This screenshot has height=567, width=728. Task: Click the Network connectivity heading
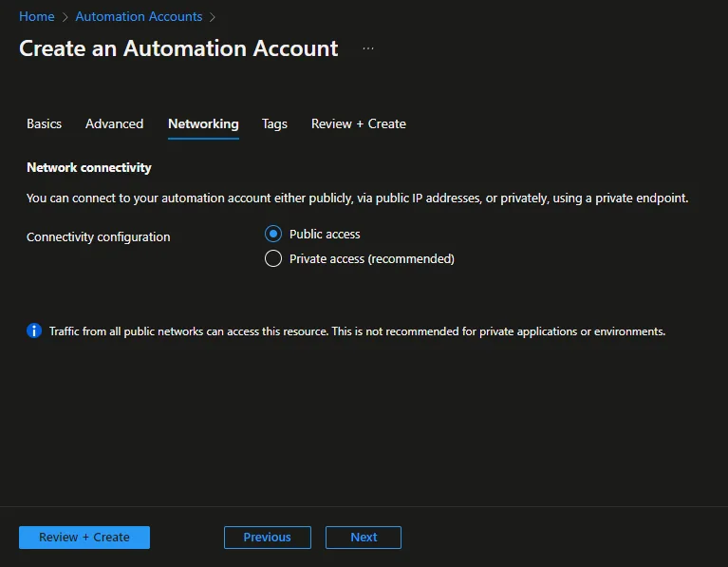click(89, 167)
